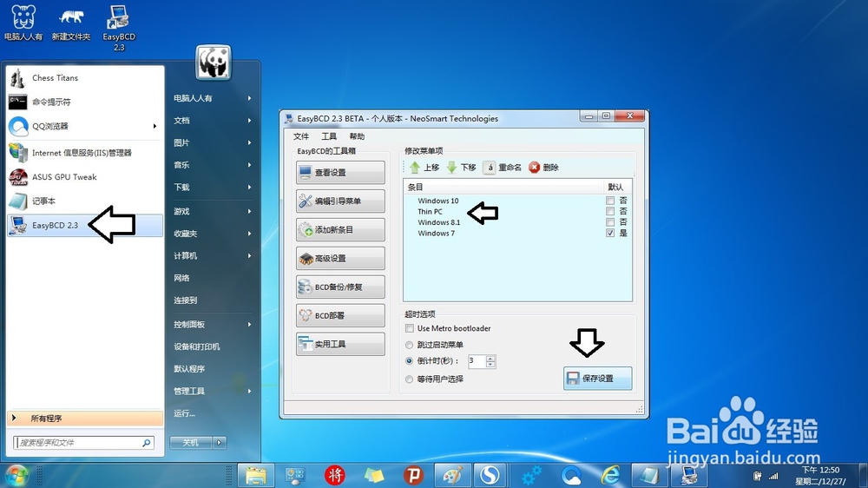Delete the entry with 删除
Image resolution: width=868 pixels, height=488 pixels.
click(x=543, y=168)
